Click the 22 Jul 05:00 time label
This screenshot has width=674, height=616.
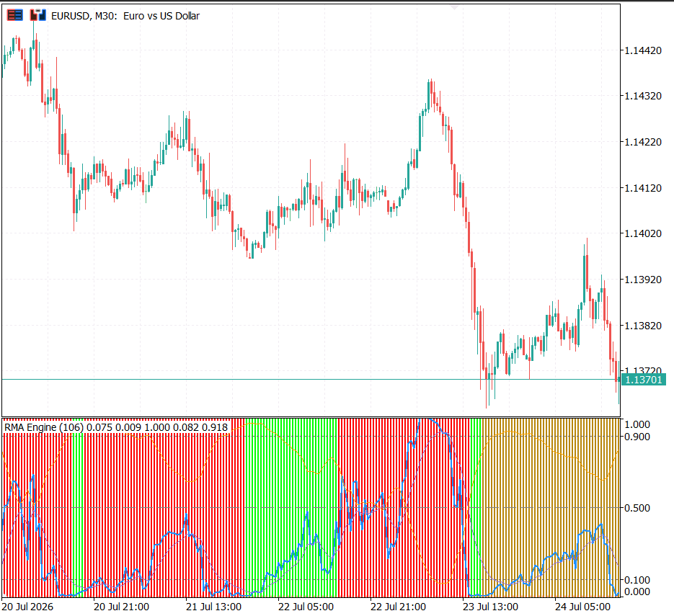coord(306,607)
